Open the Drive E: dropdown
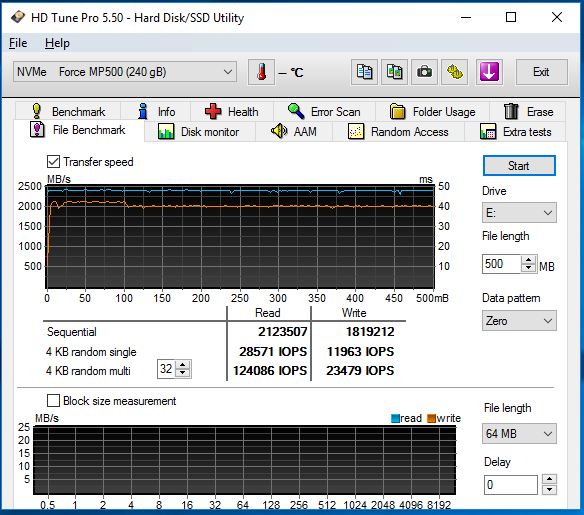Image resolution: width=584 pixels, height=515 pixels. pos(519,213)
